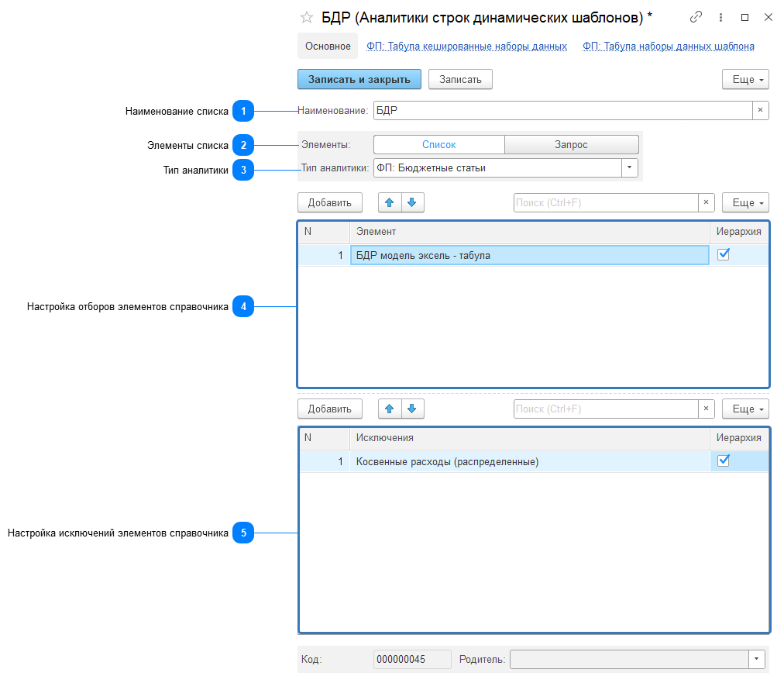Click the Элемент column header
Viewport: 784px width, 683px height.
529,232
